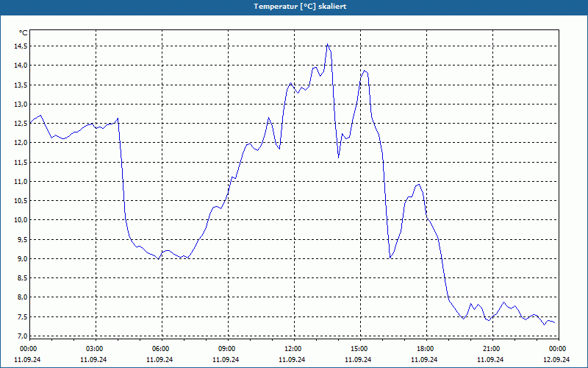Select the 11.09.24 date under 06:00
Screen dimensions: 588x368
pos(159,359)
